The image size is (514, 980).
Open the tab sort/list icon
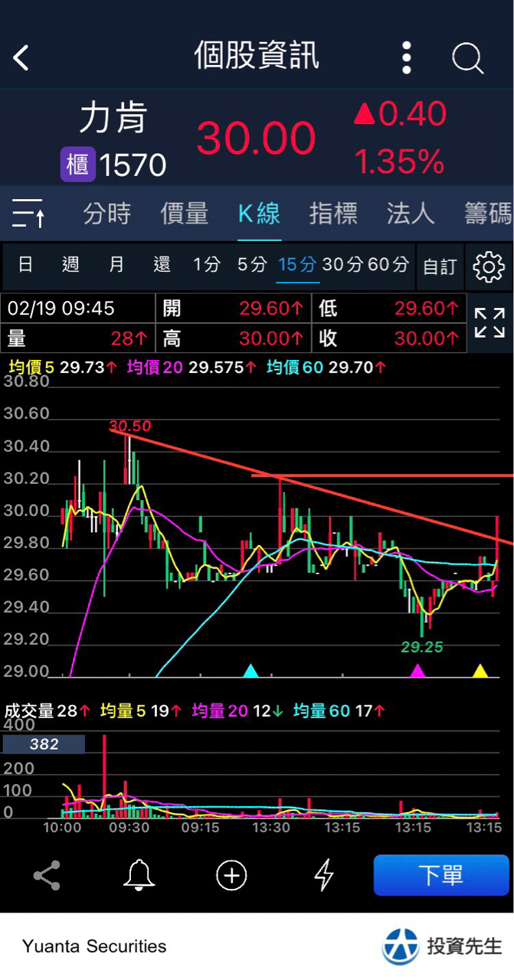(28, 213)
